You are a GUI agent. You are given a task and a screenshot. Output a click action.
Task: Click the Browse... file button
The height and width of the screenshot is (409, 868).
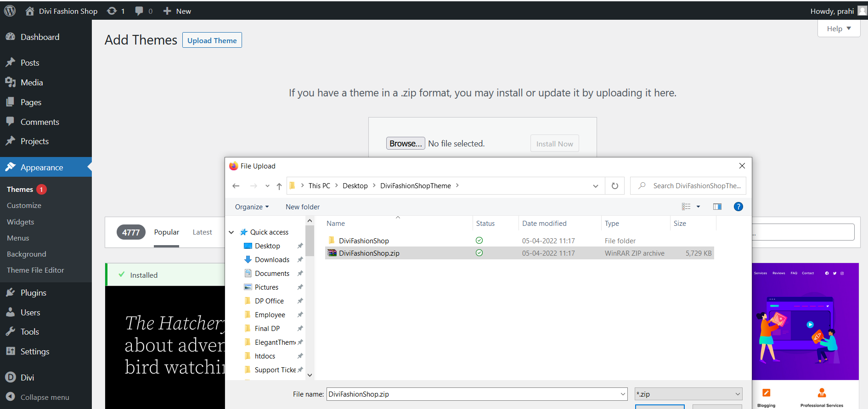pyautogui.click(x=406, y=144)
